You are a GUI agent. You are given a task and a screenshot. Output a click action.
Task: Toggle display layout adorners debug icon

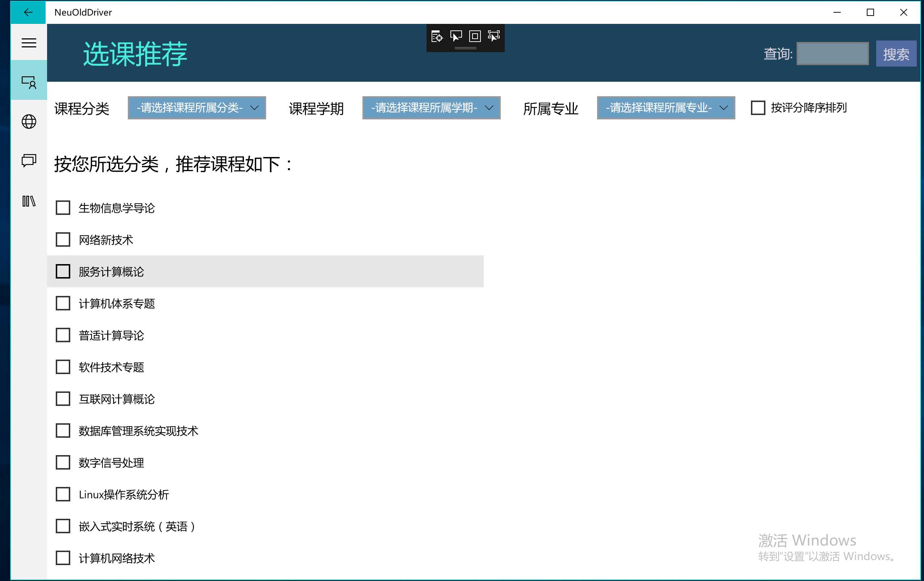tap(475, 36)
